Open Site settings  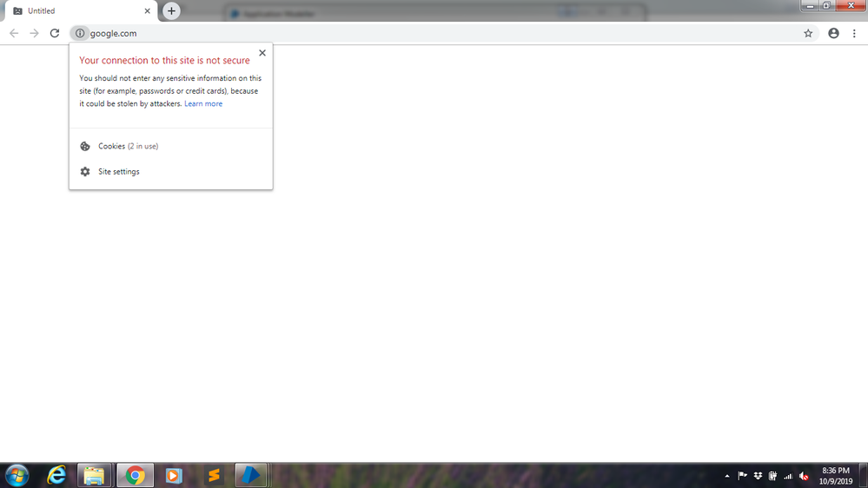(x=170, y=172)
